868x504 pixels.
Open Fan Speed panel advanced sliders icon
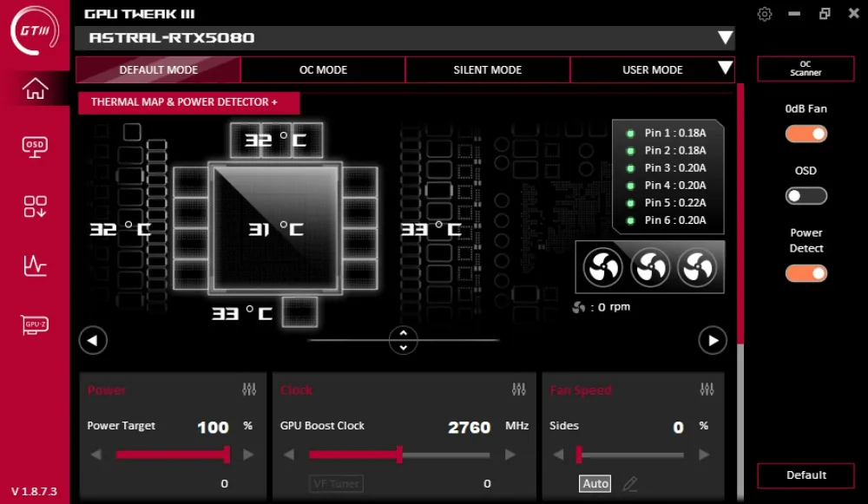point(707,389)
